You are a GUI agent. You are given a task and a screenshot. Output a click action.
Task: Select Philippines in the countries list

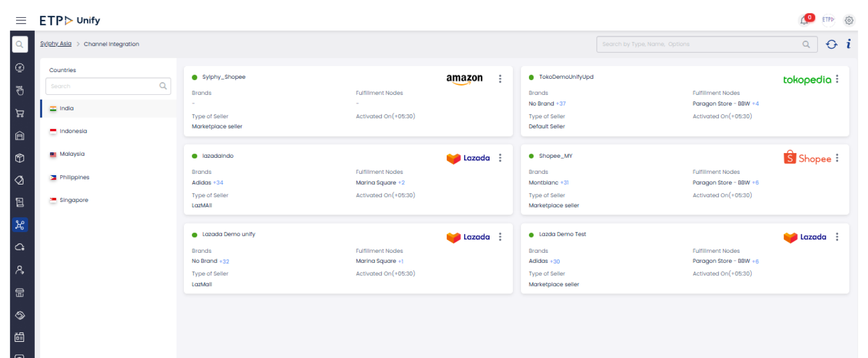coord(108,177)
